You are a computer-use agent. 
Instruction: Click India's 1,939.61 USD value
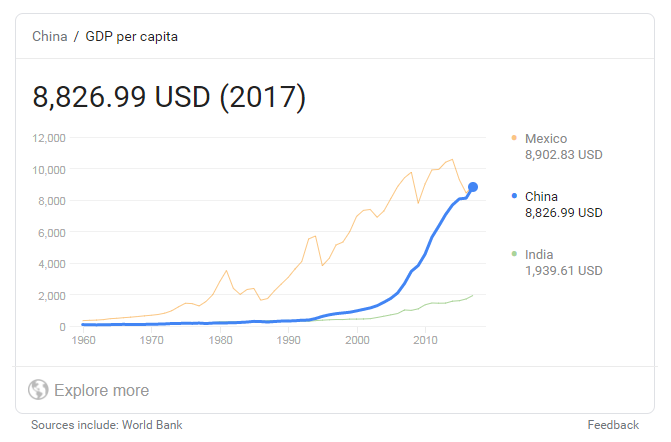564,270
